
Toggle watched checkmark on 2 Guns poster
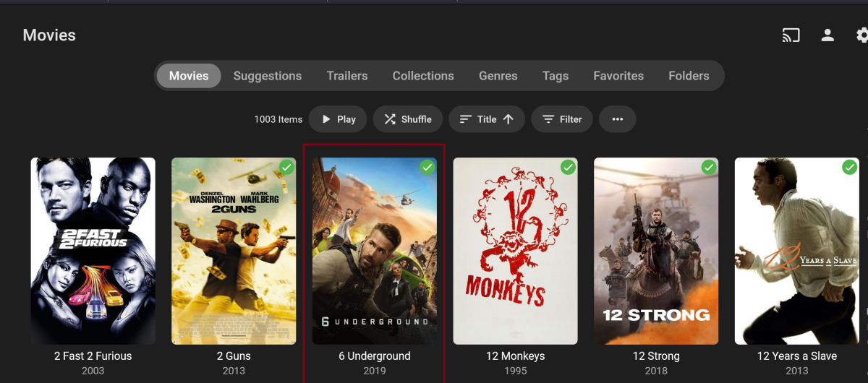click(286, 168)
